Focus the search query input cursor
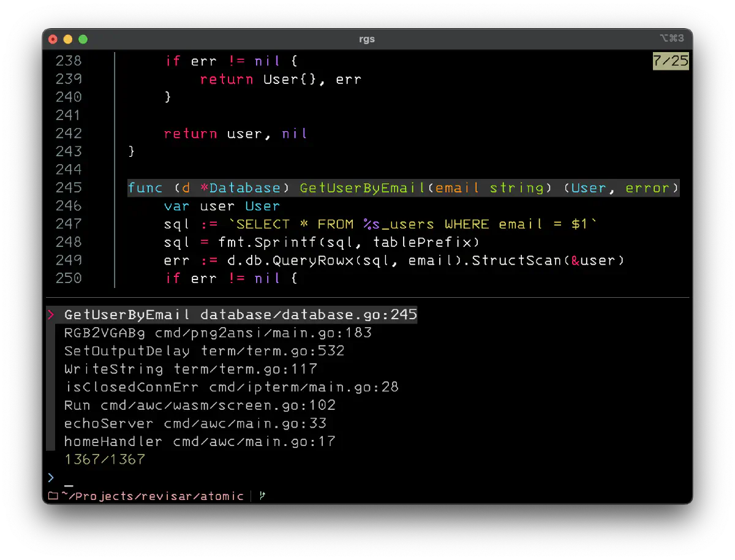735x560 pixels. click(x=69, y=478)
